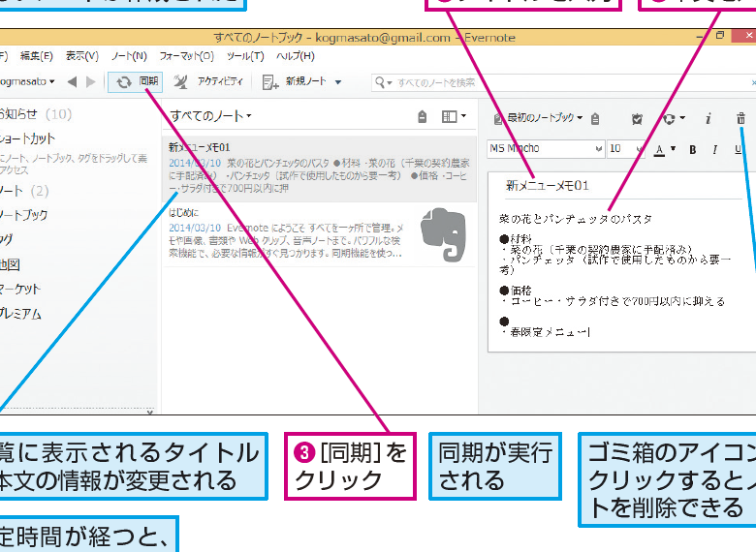The width and height of the screenshot is (756, 552).
Task: Select ノート (2) in sidebar
Action: pos(24,191)
